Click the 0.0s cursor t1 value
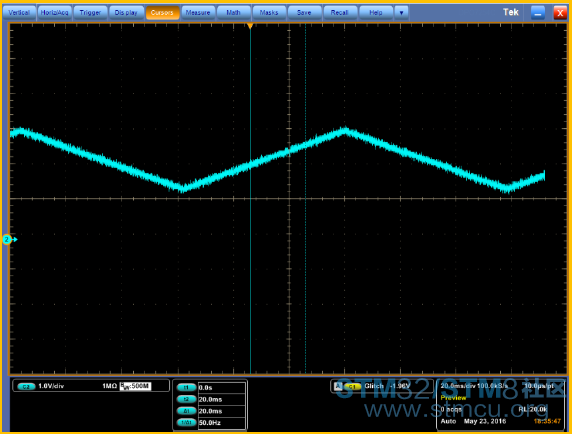 (x=205, y=388)
